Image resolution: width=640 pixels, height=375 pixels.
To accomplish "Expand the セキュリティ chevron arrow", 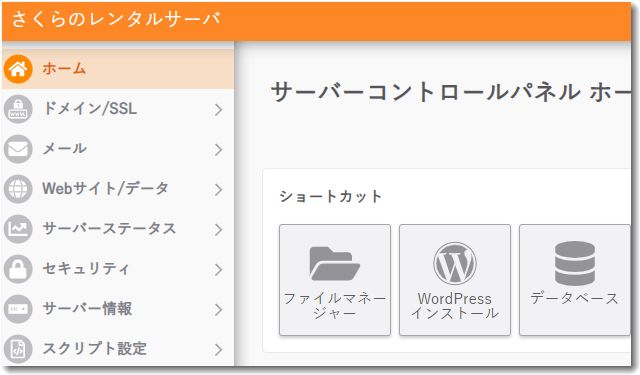I will pos(218,269).
